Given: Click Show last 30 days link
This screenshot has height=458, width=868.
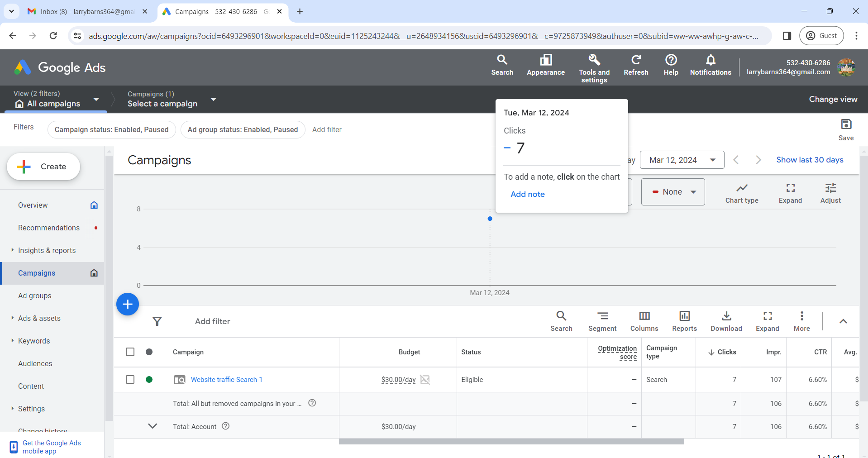Looking at the screenshot, I should 810,160.
